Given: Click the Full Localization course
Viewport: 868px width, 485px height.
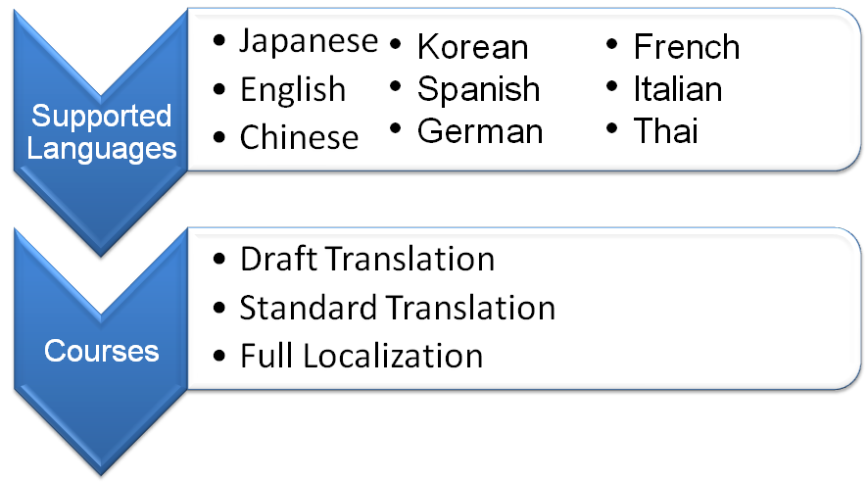Looking at the screenshot, I should pyautogui.click(x=362, y=356).
